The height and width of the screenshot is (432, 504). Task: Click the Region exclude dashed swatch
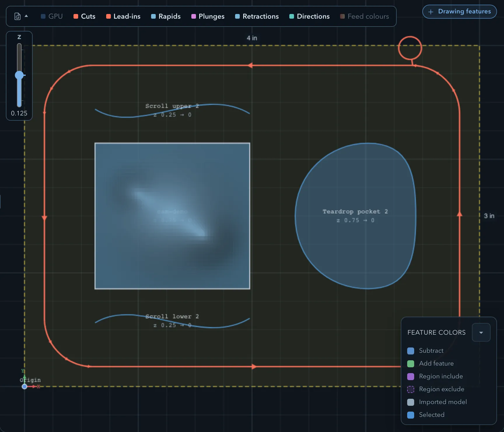pos(410,389)
